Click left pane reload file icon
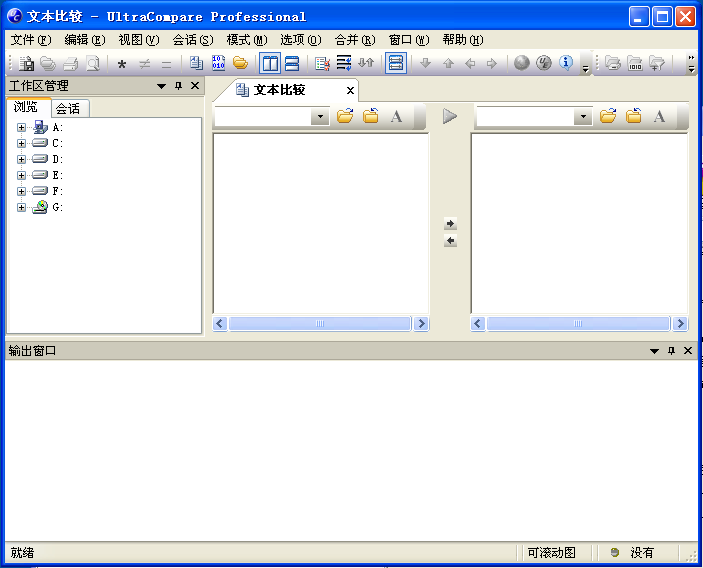The image size is (703, 568). [x=370, y=116]
